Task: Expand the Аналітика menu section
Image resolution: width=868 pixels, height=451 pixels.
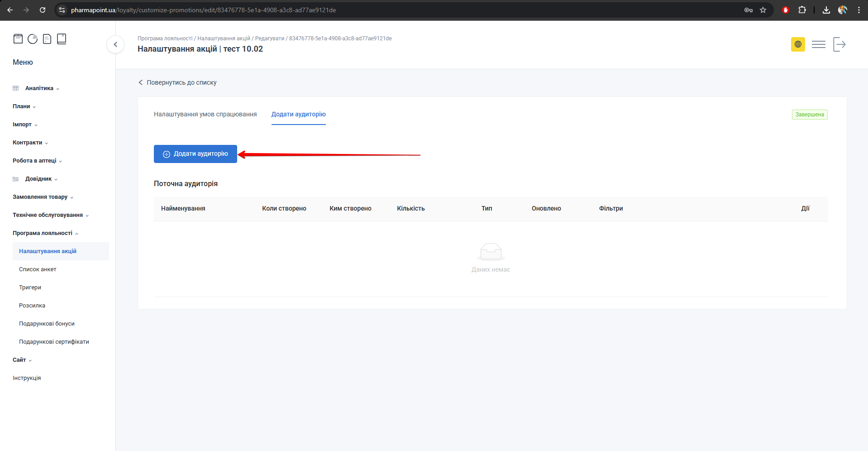Action: [39, 88]
